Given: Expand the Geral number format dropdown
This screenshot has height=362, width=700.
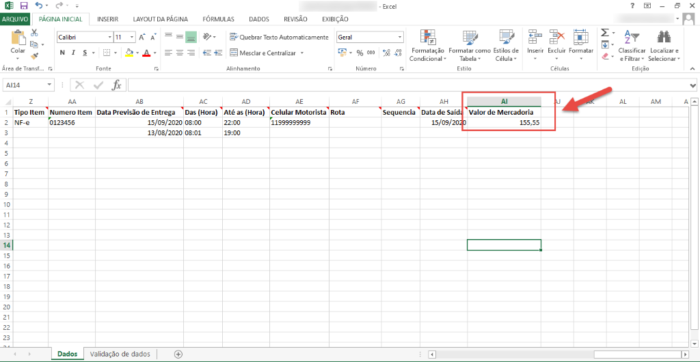Looking at the screenshot, I should [x=400, y=37].
